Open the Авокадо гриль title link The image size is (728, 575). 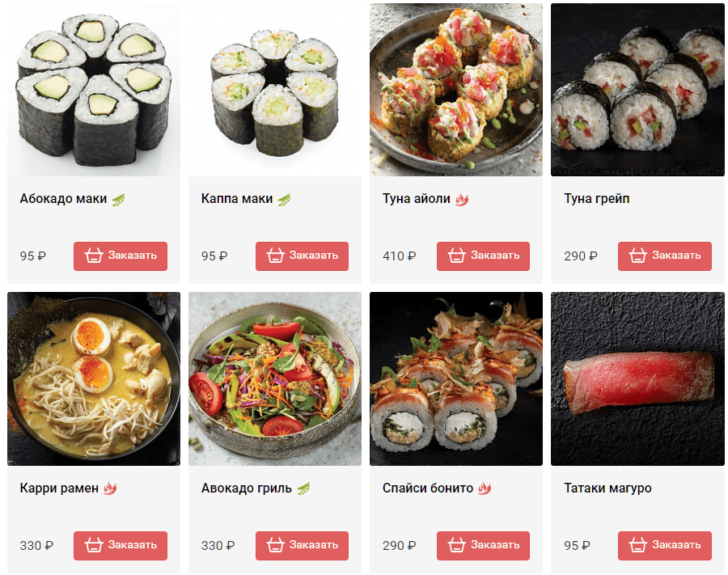click(247, 488)
